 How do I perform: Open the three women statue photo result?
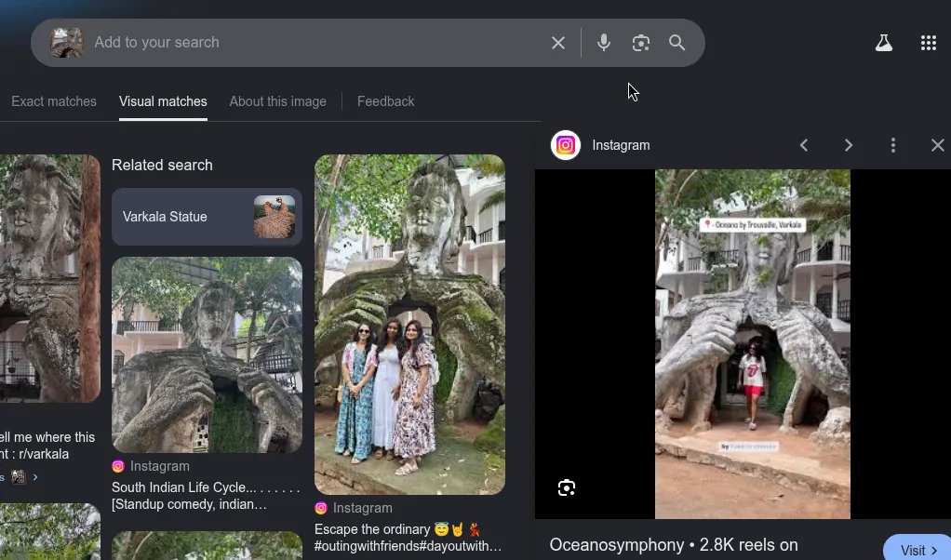(x=410, y=325)
